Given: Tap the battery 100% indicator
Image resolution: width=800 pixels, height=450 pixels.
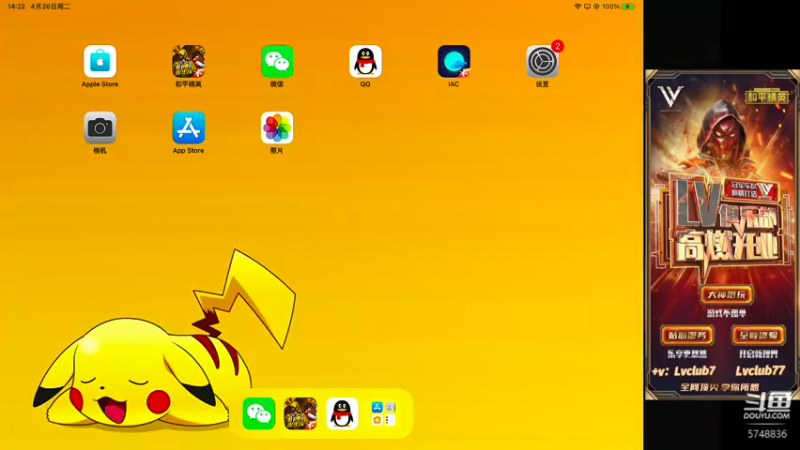Looking at the screenshot, I should point(618,7).
